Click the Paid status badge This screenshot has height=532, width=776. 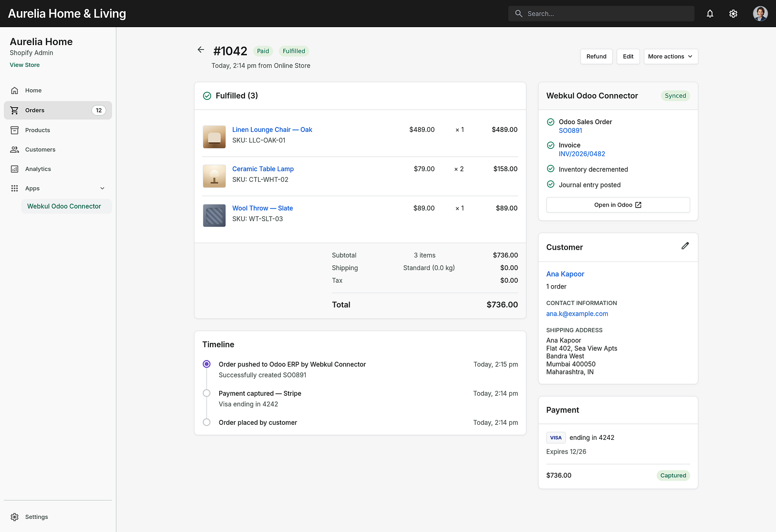(x=263, y=51)
